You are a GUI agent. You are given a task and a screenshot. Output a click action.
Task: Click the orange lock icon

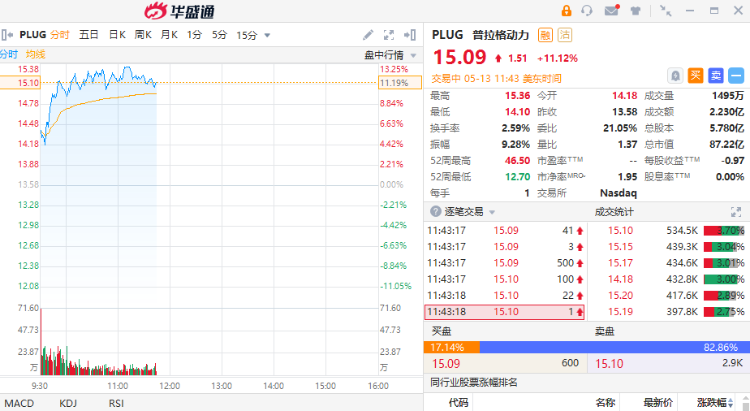(x=567, y=11)
